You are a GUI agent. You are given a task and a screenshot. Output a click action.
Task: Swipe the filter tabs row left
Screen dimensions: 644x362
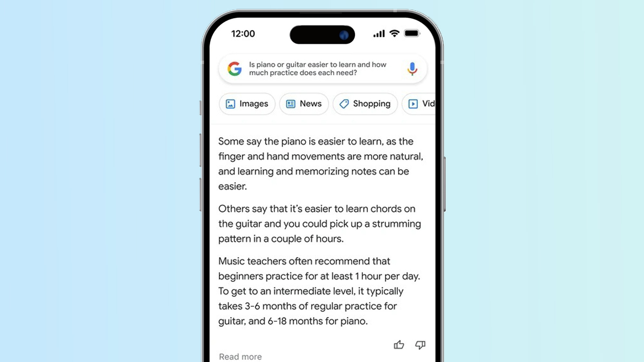pos(322,104)
